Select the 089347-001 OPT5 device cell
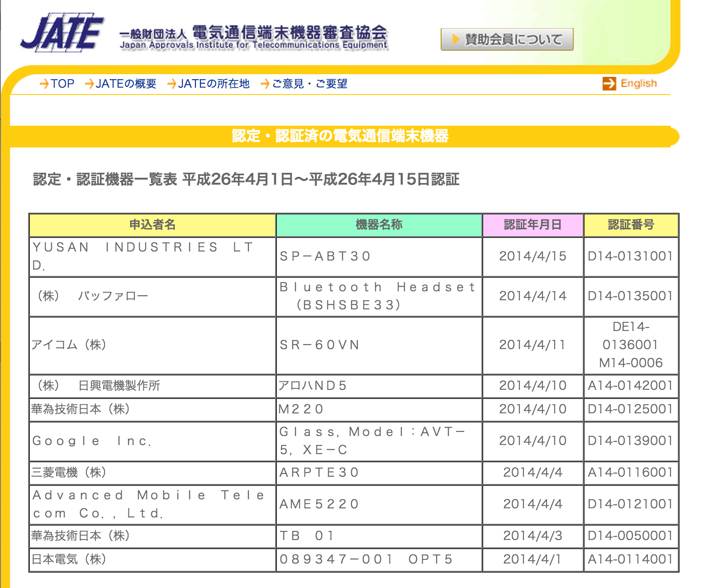Viewport: 704px width, 588px height. (379, 560)
